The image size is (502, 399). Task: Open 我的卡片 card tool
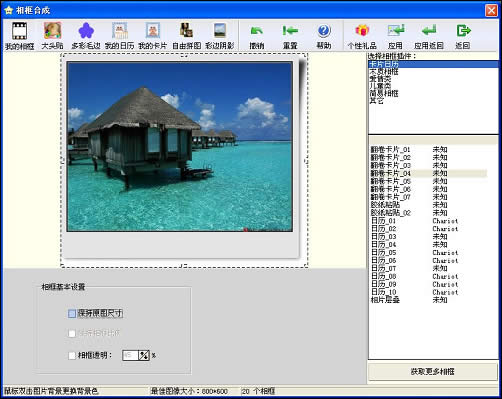(153, 30)
